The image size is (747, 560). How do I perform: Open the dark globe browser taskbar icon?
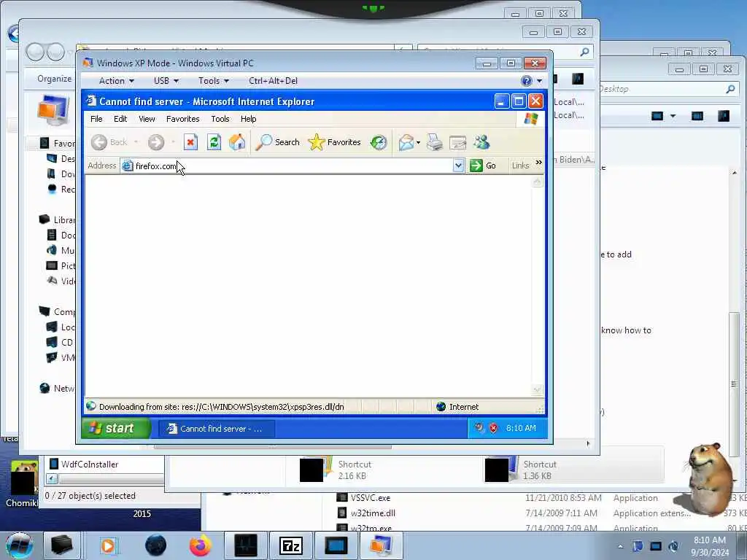[156, 545]
